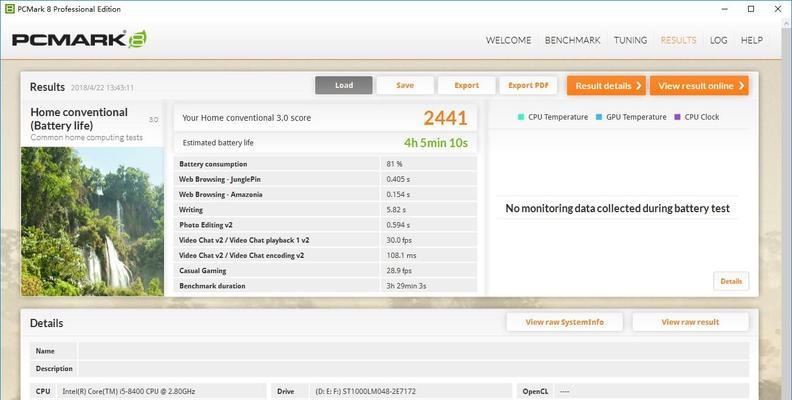Click the Home conventional (Battery life) title
Screen dimensions: 792x400
click(79, 119)
